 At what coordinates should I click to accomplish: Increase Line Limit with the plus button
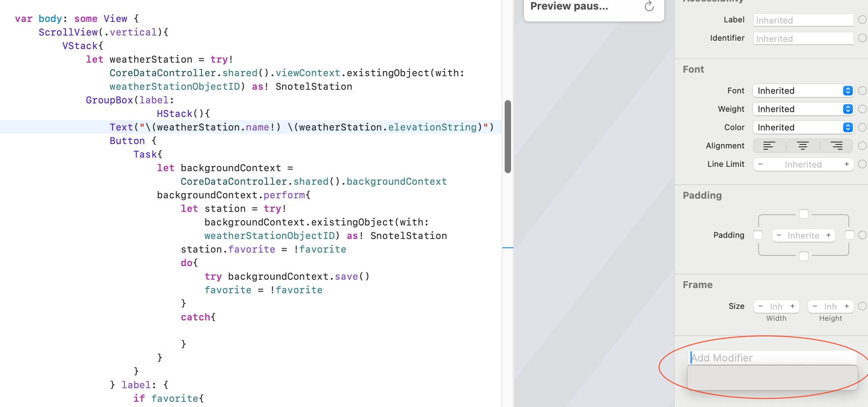(x=846, y=164)
